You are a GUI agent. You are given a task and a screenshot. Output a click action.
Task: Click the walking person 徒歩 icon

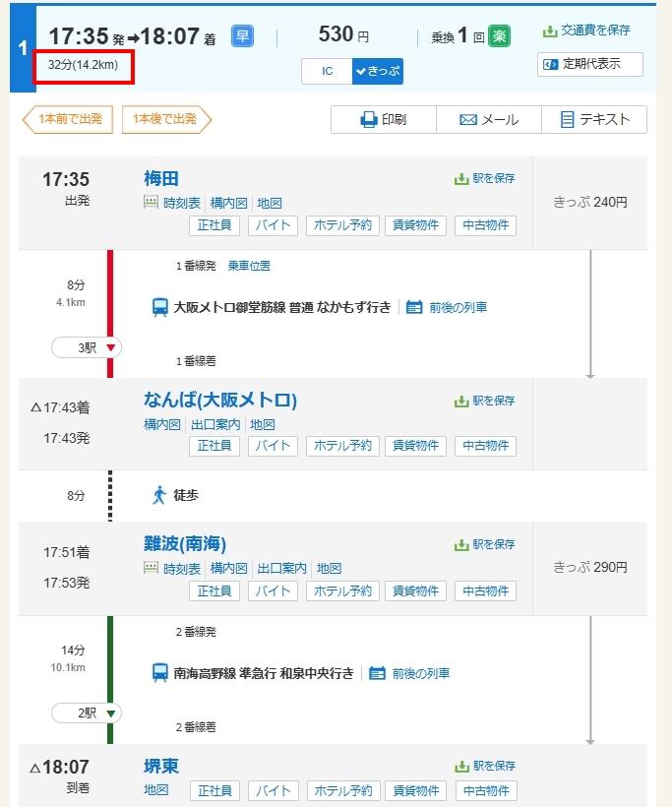(159, 495)
